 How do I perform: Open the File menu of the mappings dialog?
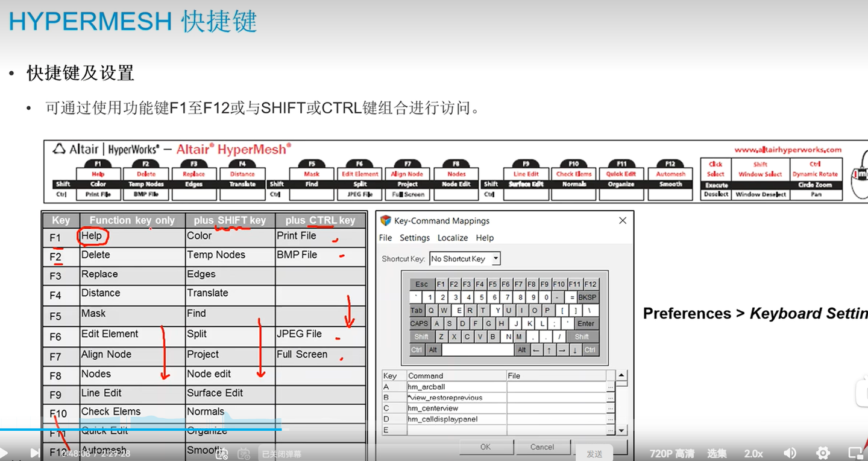(385, 238)
